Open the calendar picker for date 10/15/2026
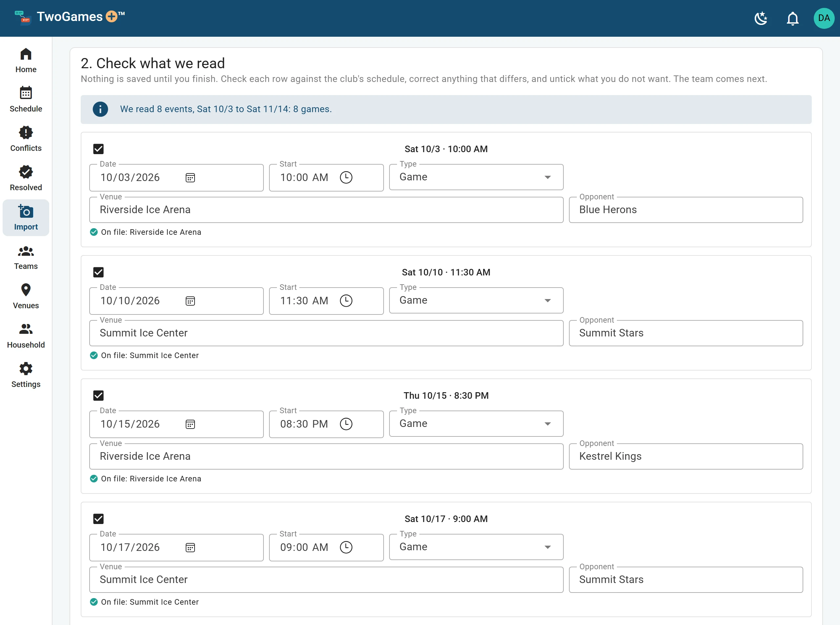The image size is (840, 625). pyautogui.click(x=190, y=424)
